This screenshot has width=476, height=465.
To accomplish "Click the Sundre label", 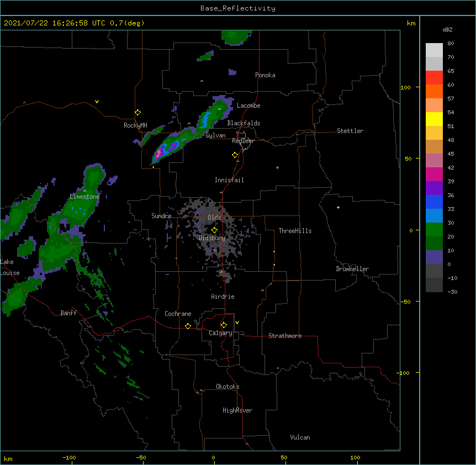I will point(161,216).
